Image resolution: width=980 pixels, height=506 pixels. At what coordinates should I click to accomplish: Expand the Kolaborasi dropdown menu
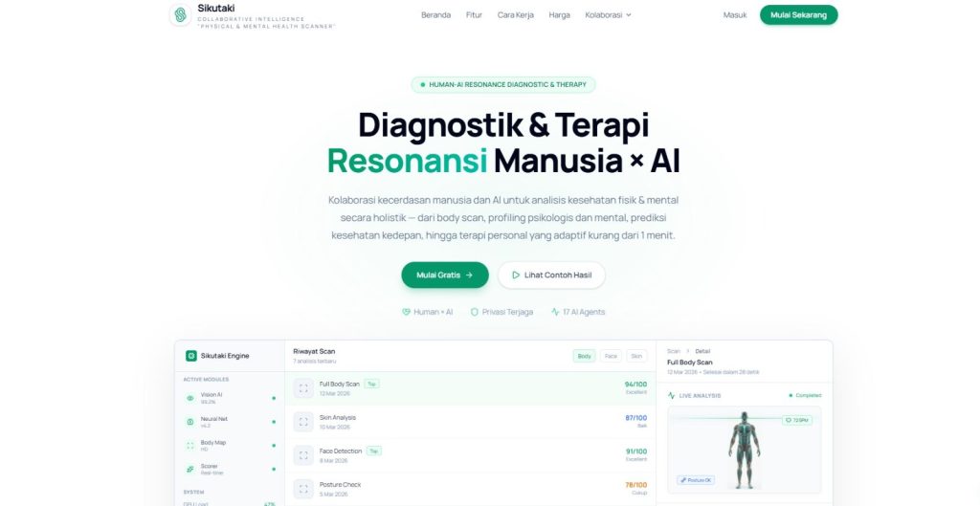tap(608, 15)
